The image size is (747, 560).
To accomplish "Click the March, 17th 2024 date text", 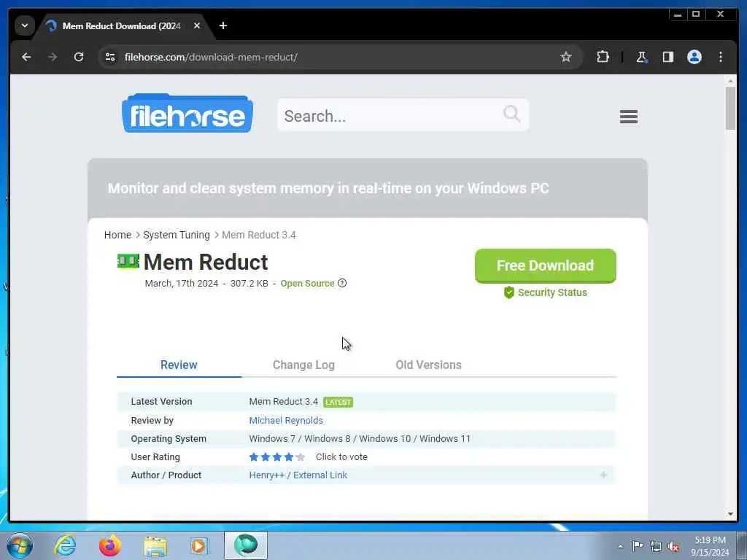I will [x=182, y=284].
